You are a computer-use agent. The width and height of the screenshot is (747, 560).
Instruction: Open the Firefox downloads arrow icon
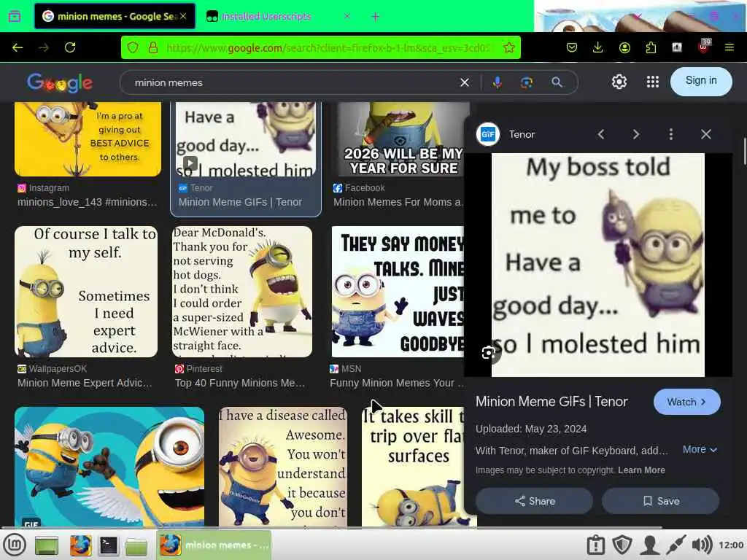[598, 47]
